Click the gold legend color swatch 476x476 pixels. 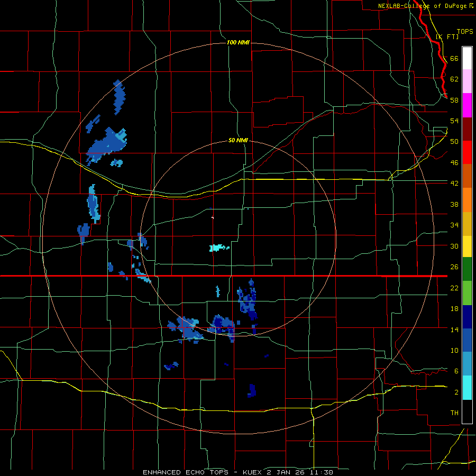467,224
